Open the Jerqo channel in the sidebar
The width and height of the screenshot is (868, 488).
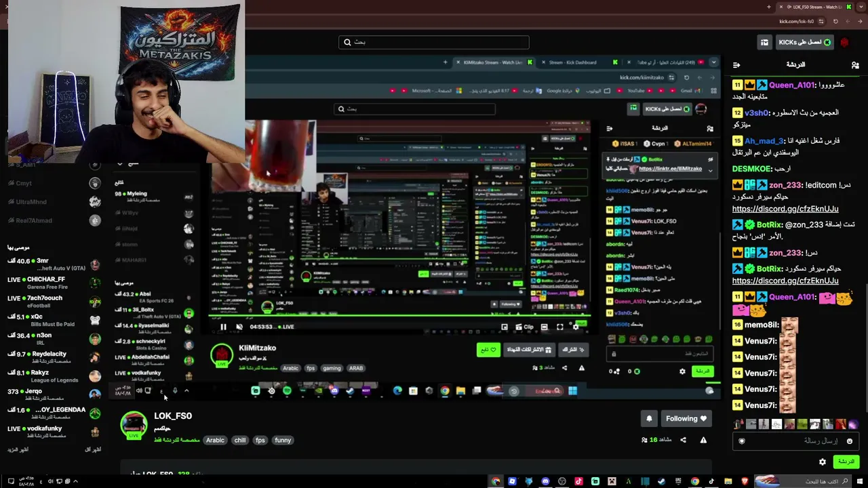pyautogui.click(x=53, y=394)
